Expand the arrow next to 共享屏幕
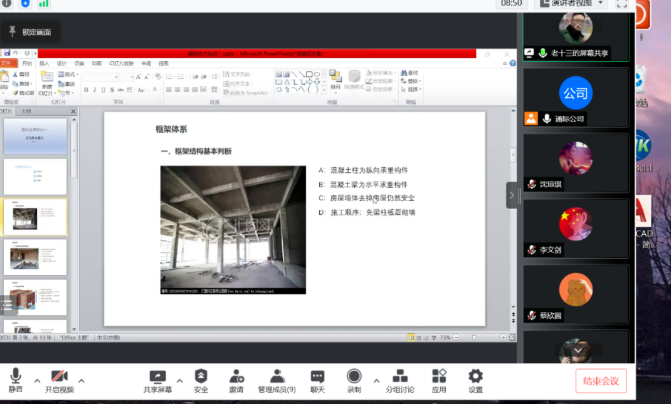This screenshot has height=404, width=671. coord(178,380)
